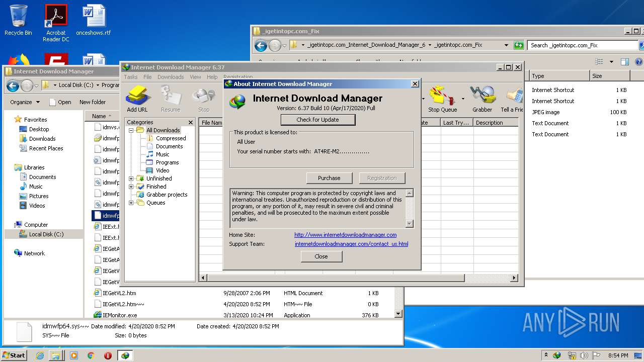Select the Programs category in IDM Categories

click(x=167, y=162)
